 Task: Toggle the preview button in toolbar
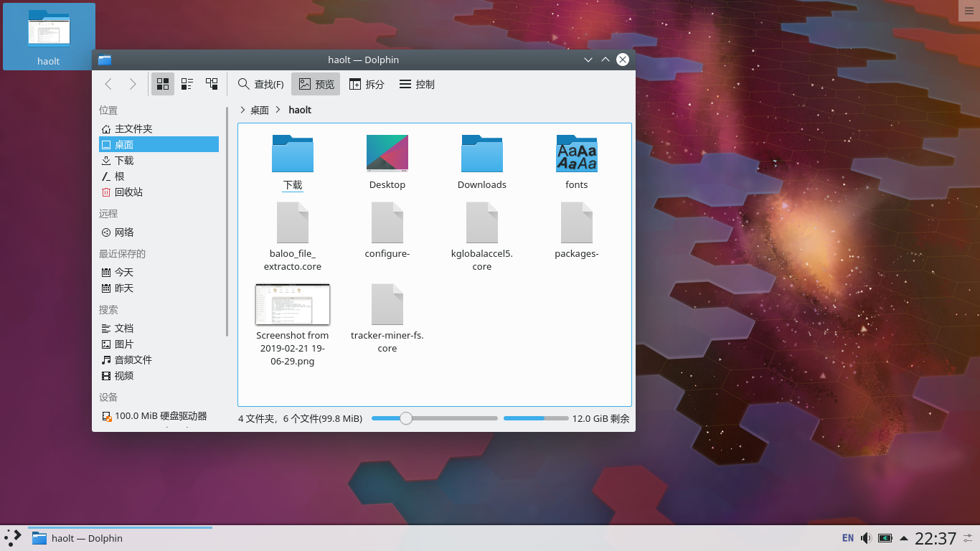[316, 84]
